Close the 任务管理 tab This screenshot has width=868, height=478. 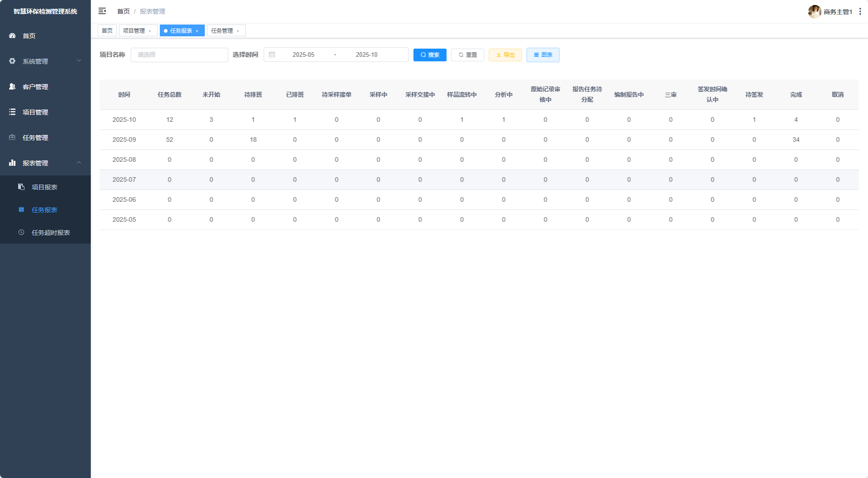pos(238,31)
